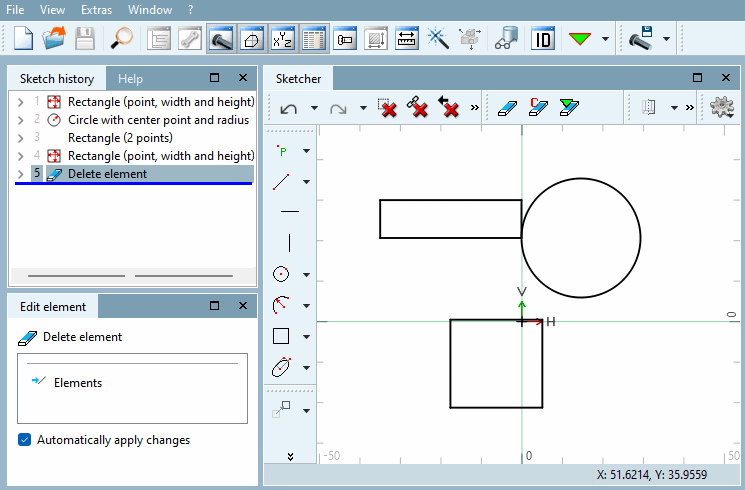Toggle the 3D box view icon
The height and width of the screenshot is (490, 745).
252,38
